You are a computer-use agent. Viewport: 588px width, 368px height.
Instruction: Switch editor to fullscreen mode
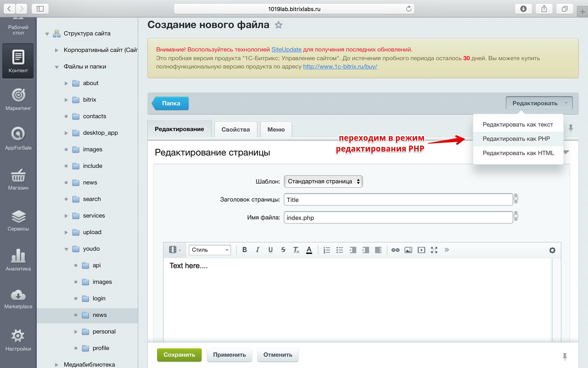(x=434, y=250)
